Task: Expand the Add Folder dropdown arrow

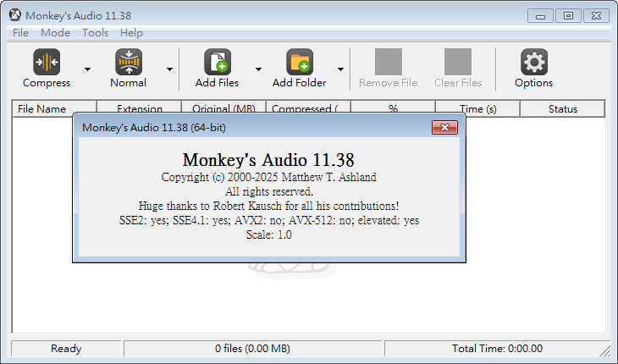Action: coord(340,69)
